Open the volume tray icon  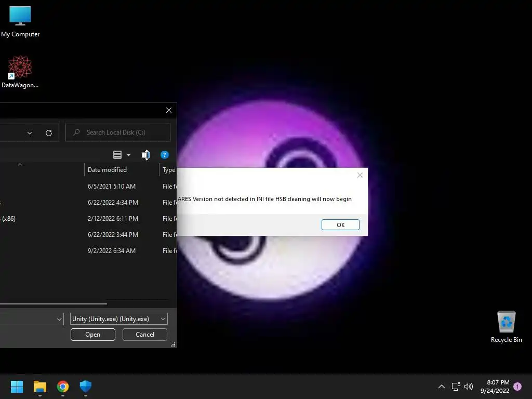click(x=469, y=387)
